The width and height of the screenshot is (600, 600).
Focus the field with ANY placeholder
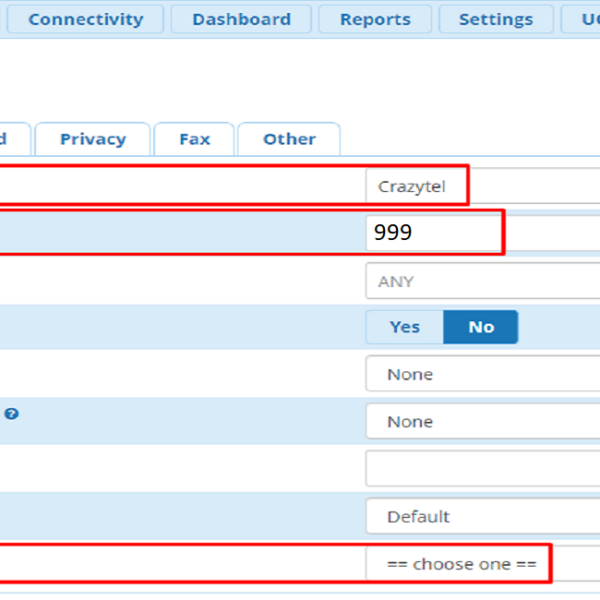click(482, 281)
